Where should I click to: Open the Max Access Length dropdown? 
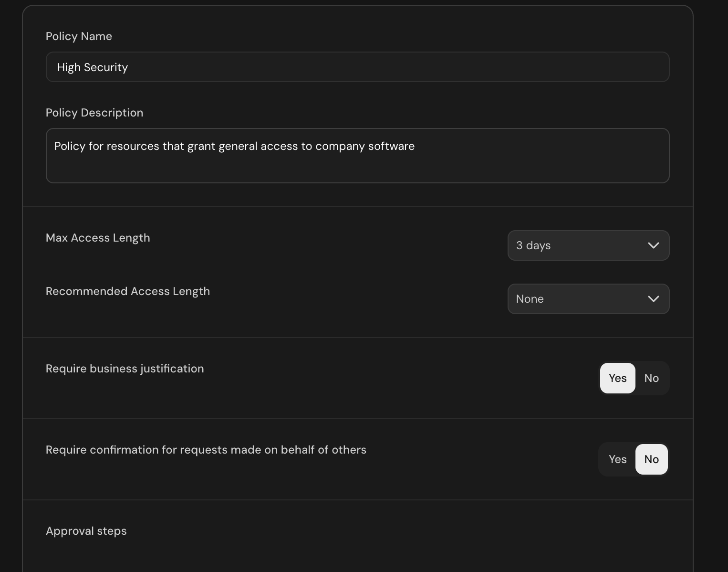click(588, 245)
